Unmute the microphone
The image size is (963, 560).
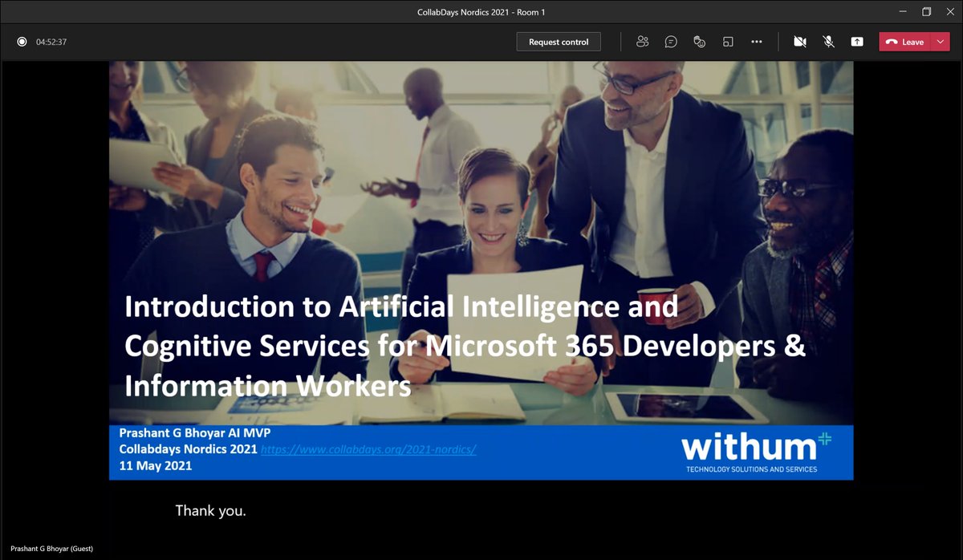pyautogui.click(x=828, y=42)
